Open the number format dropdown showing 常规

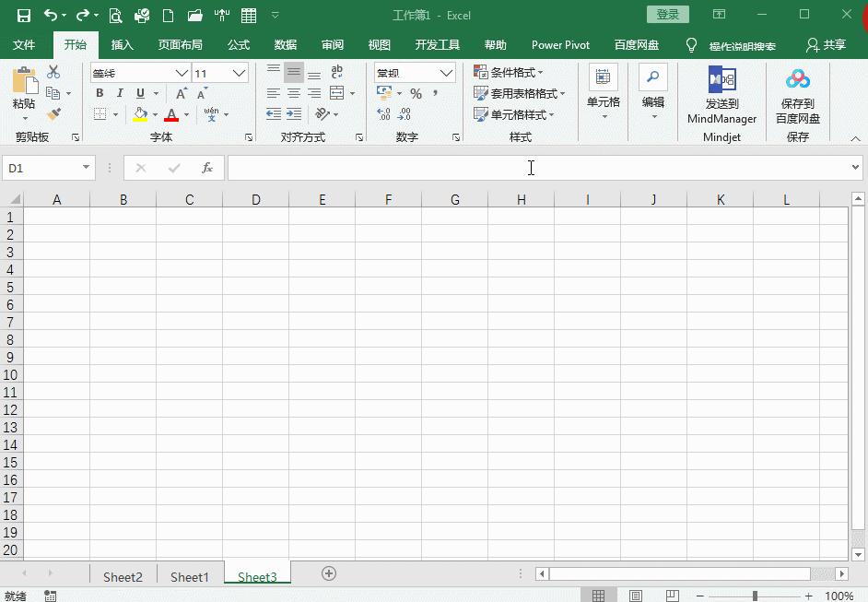[x=413, y=72]
